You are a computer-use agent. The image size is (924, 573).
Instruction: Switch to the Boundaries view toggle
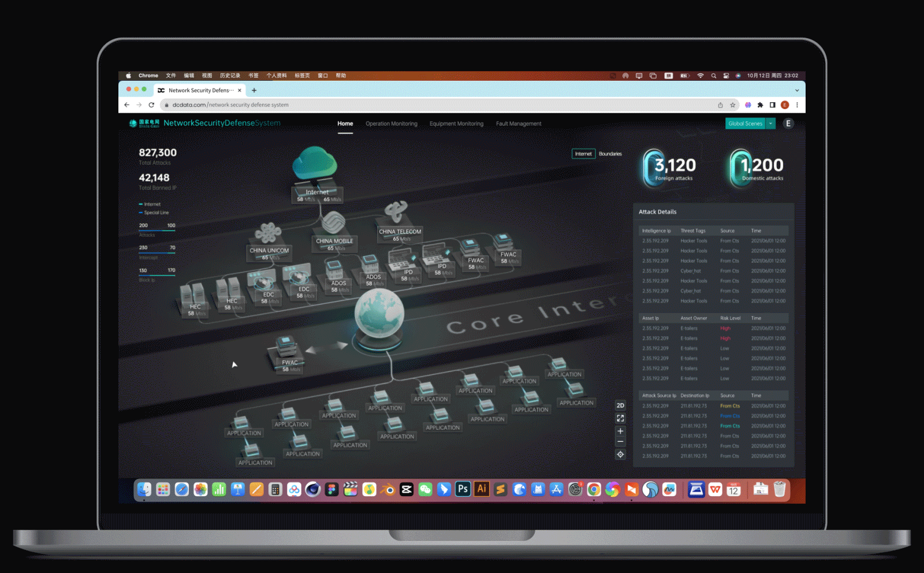pos(610,154)
